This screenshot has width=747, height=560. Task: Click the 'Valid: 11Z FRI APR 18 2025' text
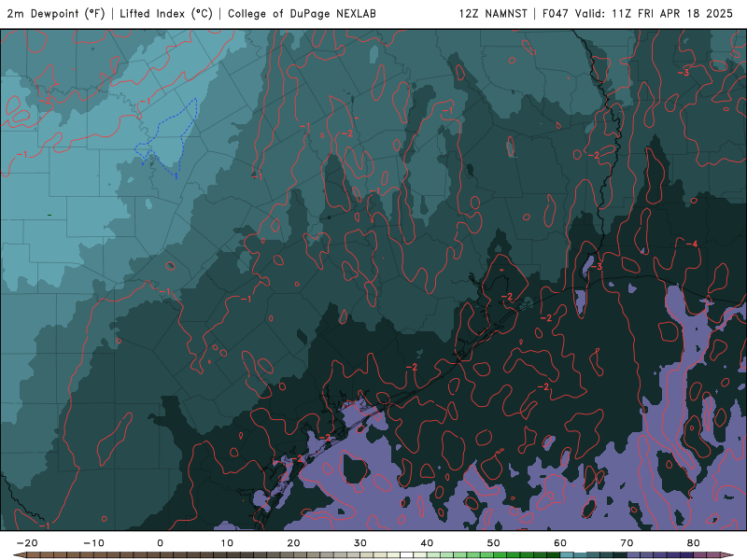(x=654, y=13)
